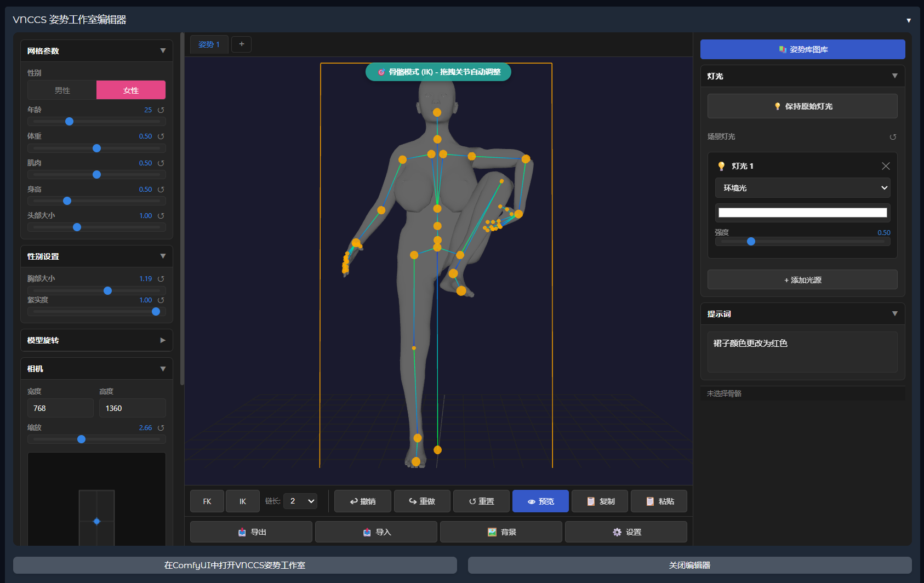Open 设置 with the gear button
Image resolution: width=924 pixels, height=583 pixels.
(x=626, y=532)
